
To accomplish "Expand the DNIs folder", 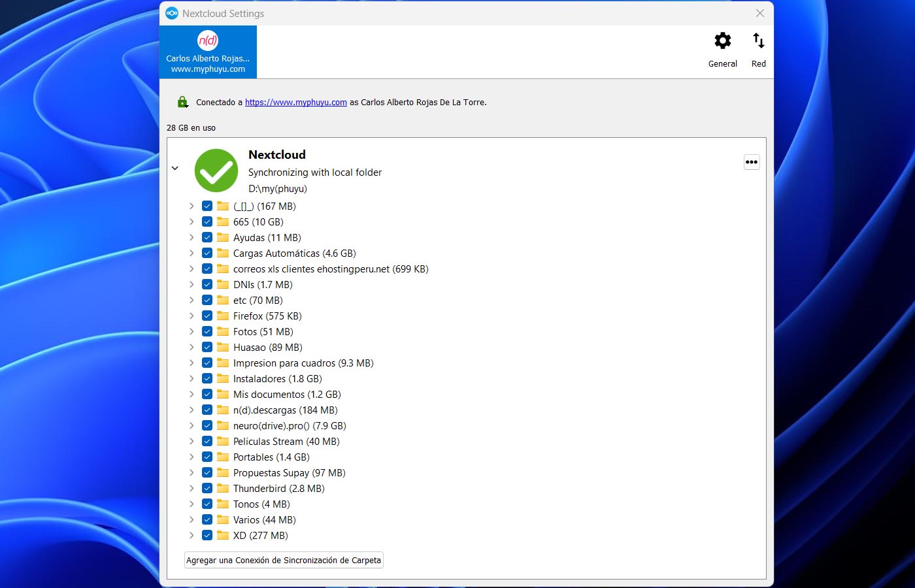I will click(x=191, y=284).
